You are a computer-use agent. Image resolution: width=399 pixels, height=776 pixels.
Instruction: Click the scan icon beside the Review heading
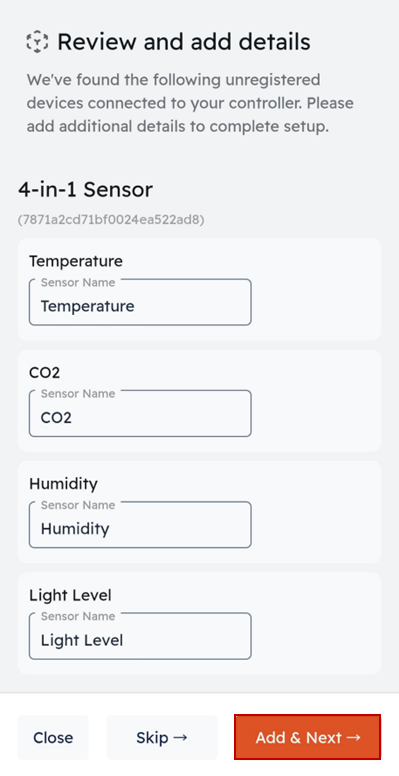[37, 42]
